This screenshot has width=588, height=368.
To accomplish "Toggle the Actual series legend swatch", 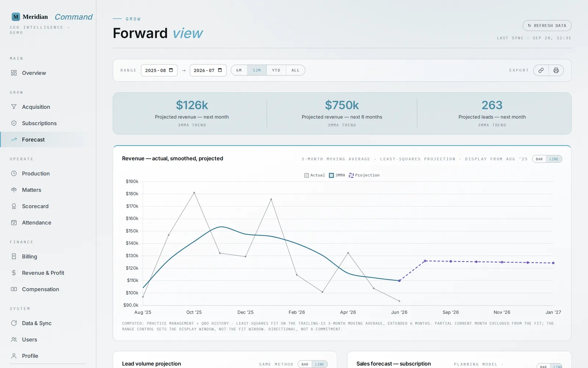I will (306, 175).
